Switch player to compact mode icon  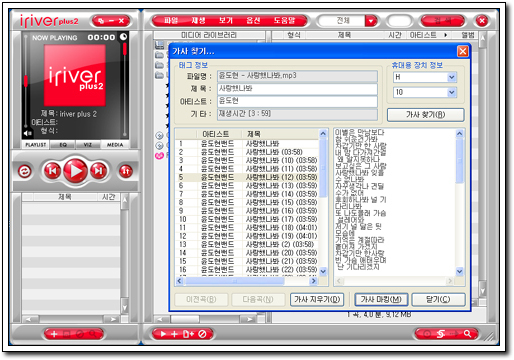pos(100,21)
